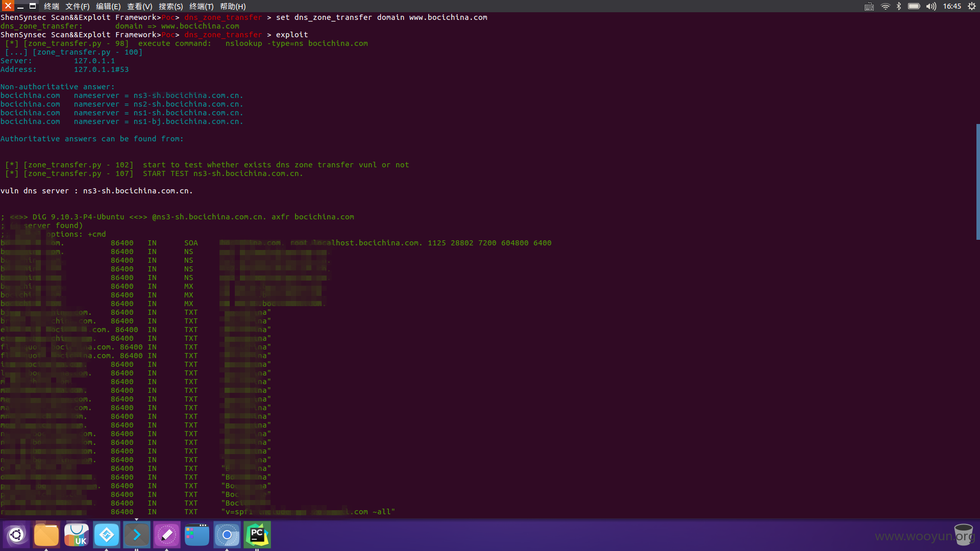Open the 搜索(S) menu
The image size is (980, 551).
[170, 6]
